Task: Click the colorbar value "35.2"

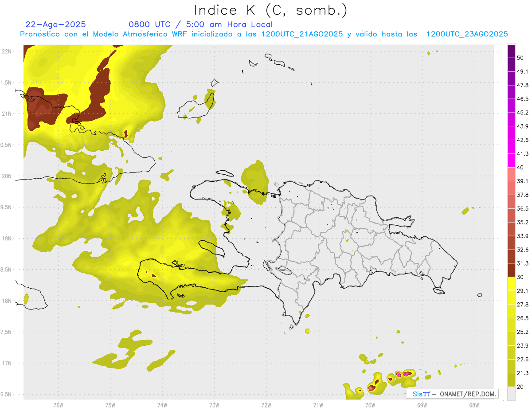Action: 523,222
